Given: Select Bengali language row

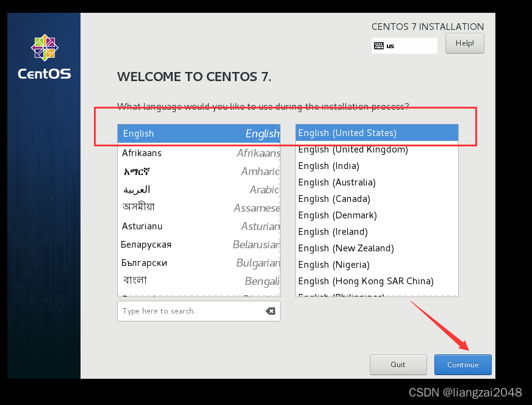Looking at the screenshot, I should coord(199,281).
